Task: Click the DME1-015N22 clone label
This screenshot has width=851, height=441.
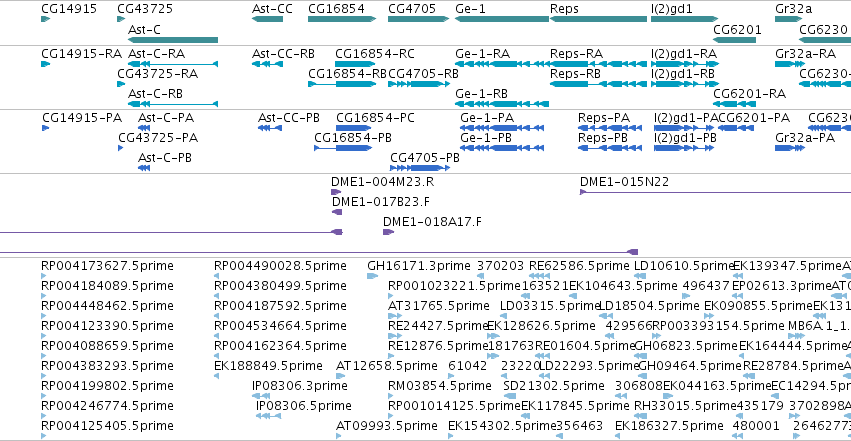Action: click(624, 182)
